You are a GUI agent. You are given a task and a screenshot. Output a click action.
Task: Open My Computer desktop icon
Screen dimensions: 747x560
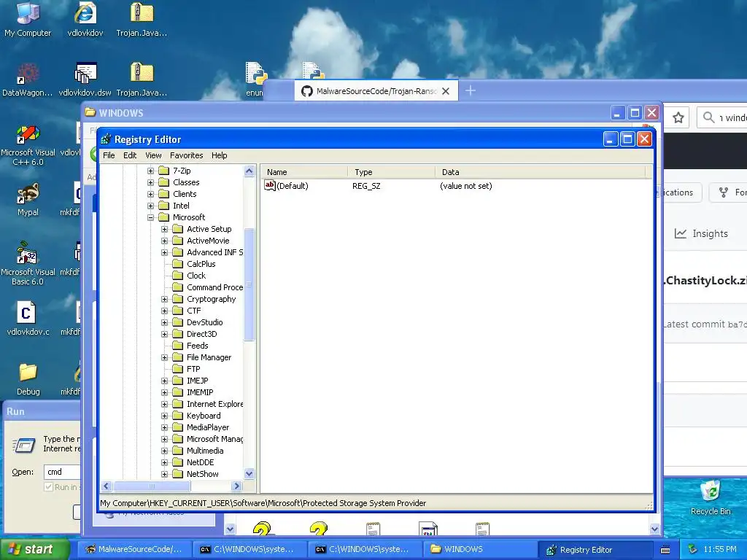28,19
